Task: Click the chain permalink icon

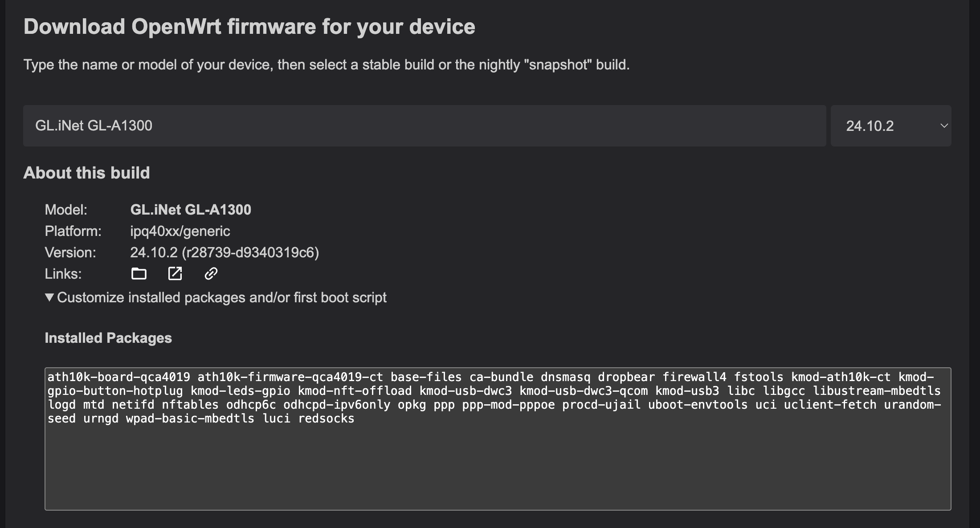Action: coord(211,273)
